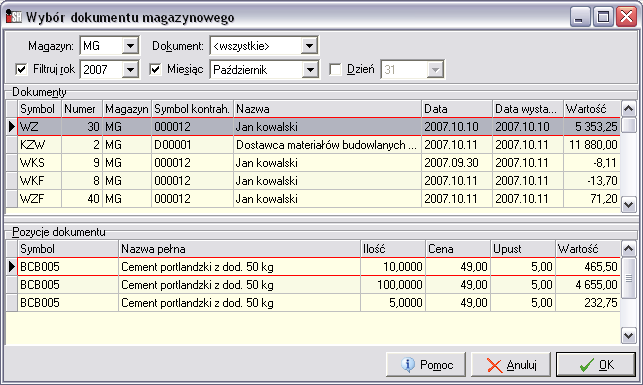Click the Upust column header
Image resolution: width=643 pixels, height=385 pixels.
(x=523, y=249)
